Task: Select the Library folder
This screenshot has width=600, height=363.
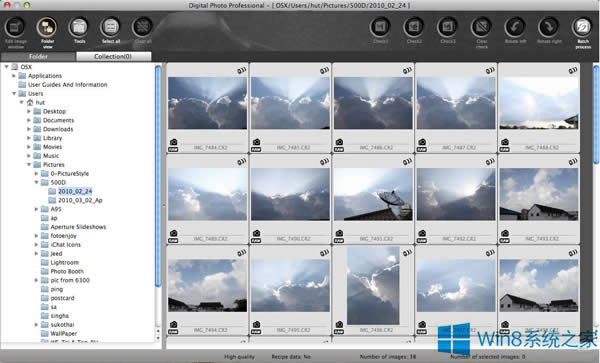Action: [52, 138]
